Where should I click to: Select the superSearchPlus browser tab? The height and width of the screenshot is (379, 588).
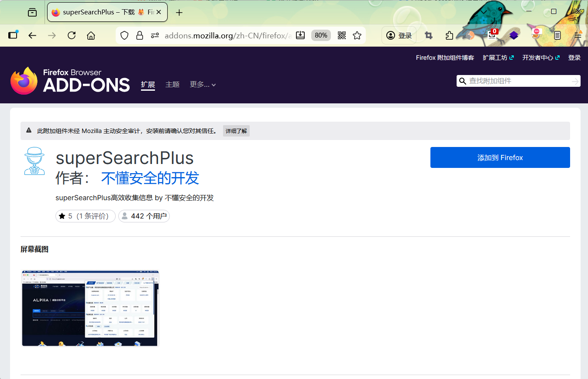107,12
